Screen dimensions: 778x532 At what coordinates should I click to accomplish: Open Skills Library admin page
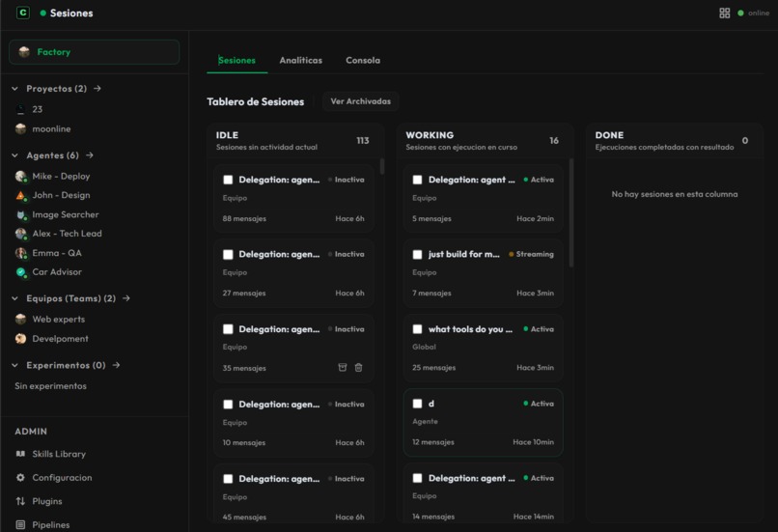click(59, 454)
